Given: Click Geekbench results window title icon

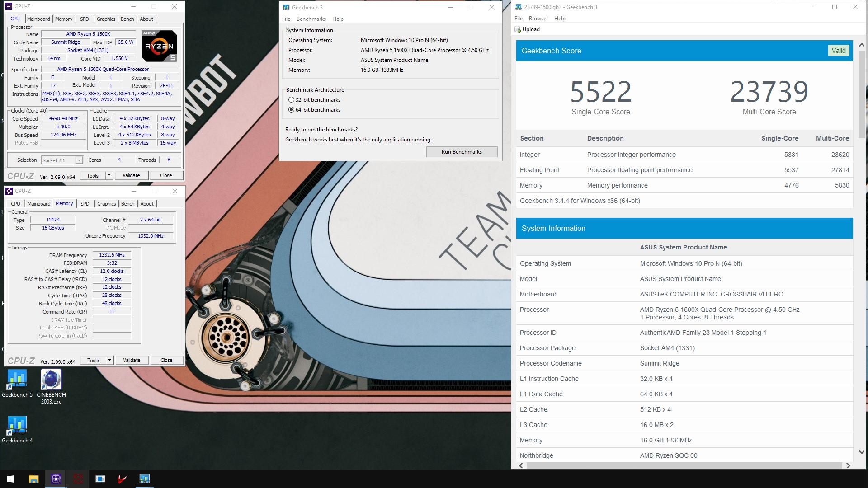Looking at the screenshot, I should tap(519, 7).
